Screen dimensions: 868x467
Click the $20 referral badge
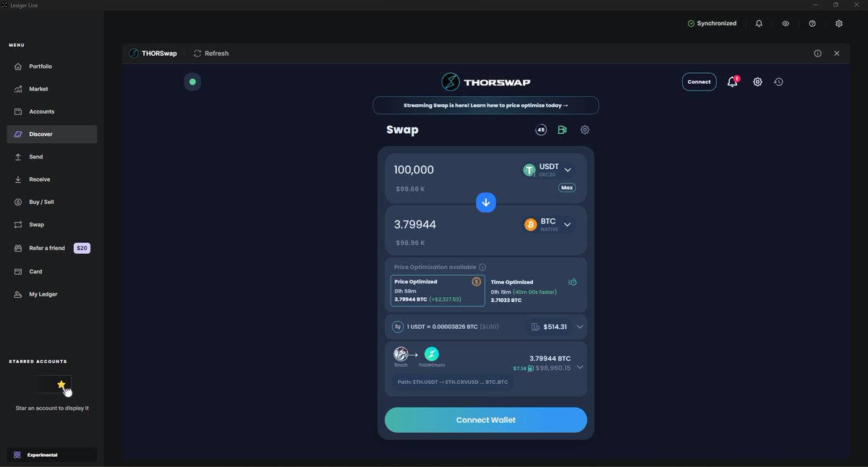pos(82,248)
